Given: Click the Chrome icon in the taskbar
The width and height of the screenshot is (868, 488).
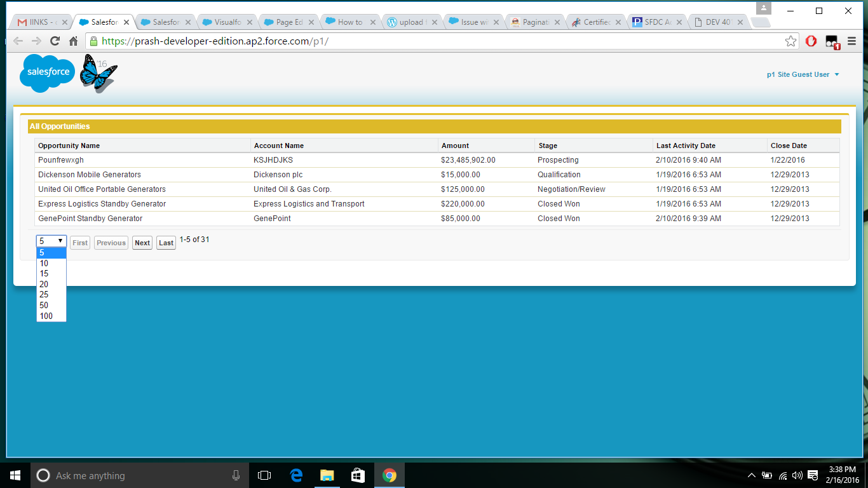Looking at the screenshot, I should (390, 475).
